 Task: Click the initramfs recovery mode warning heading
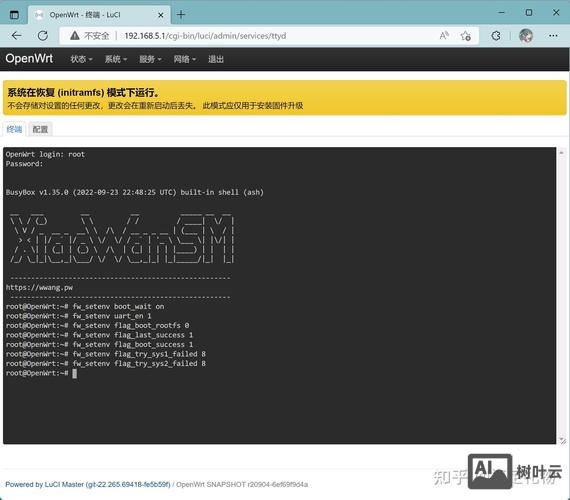pos(83,92)
